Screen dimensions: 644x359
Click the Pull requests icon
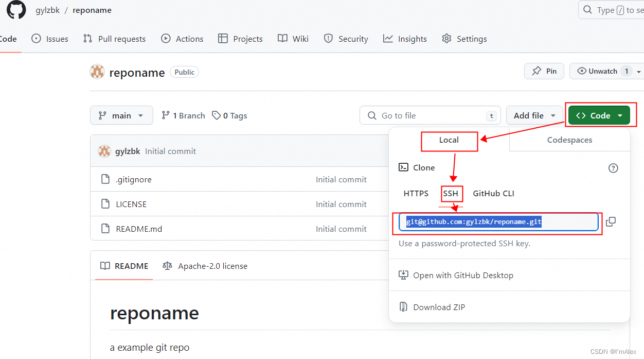[88, 39]
